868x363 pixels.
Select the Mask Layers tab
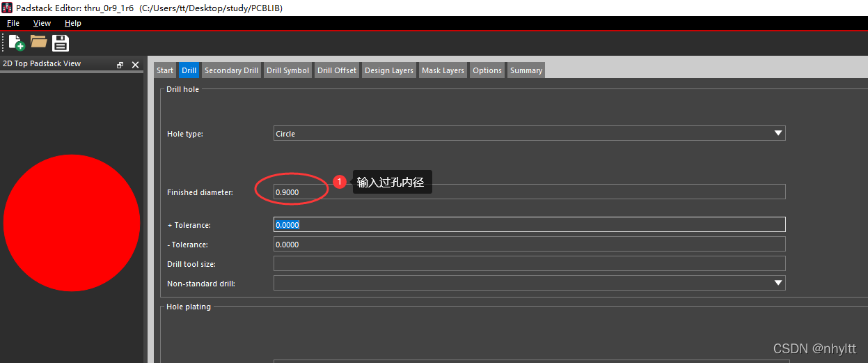[443, 70]
